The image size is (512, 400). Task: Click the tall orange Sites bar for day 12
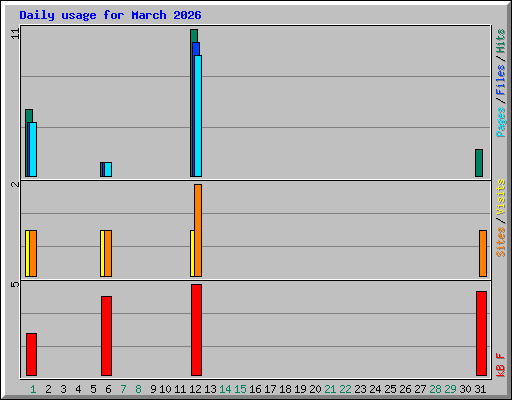pos(198,230)
